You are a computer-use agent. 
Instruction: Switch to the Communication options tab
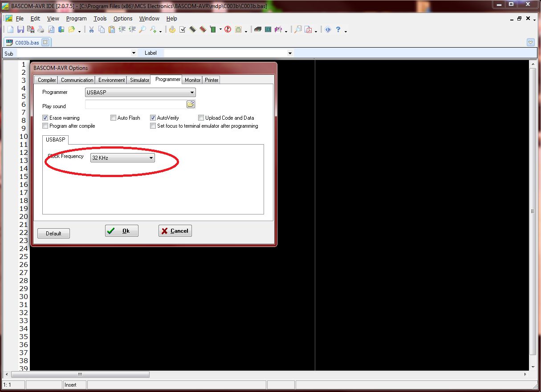pyautogui.click(x=77, y=80)
